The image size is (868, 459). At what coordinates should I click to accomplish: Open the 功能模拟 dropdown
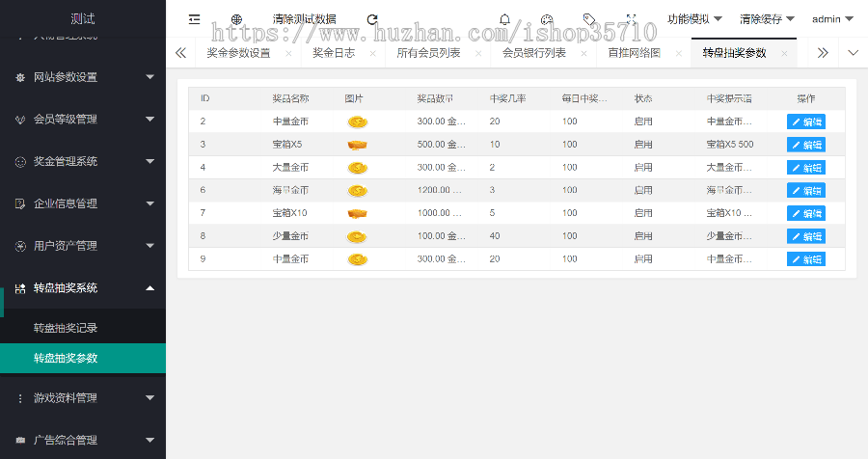(x=694, y=19)
